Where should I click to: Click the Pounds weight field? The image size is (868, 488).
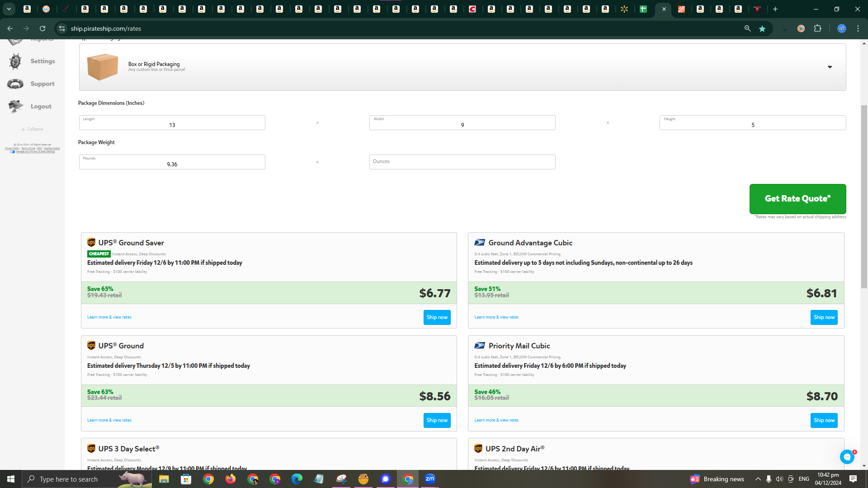[172, 162]
